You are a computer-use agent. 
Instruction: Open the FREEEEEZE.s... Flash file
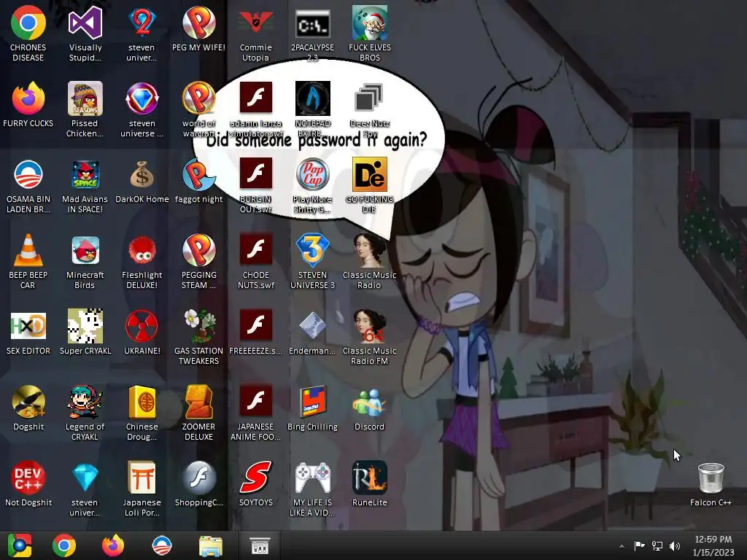[x=256, y=333]
